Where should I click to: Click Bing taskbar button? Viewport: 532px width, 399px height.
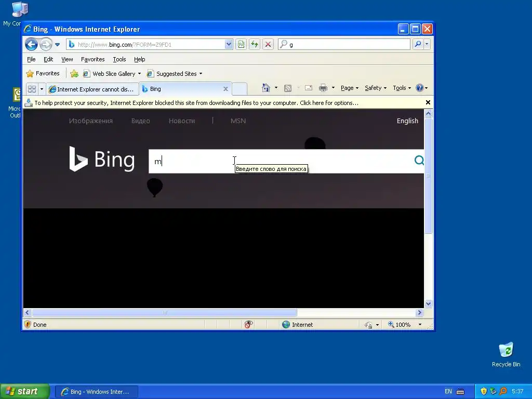[x=97, y=392]
